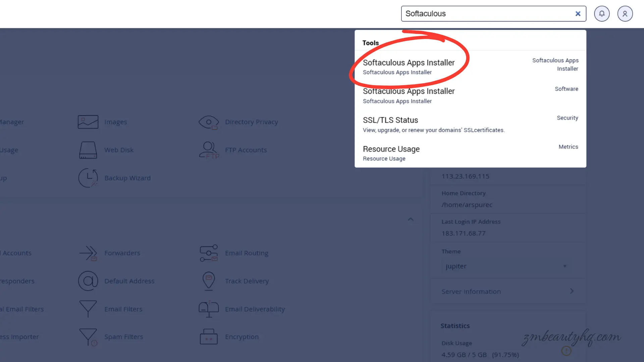Open the user account menu icon
The height and width of the screenshot is (362, 644).
pos(625,14)
